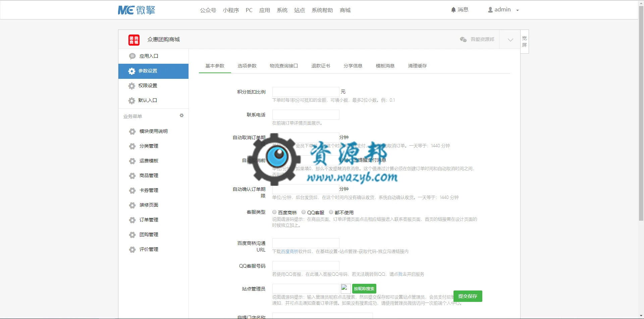Click the gear icon for 模块使用说明
This screenshot has width=644, height=319.
[132, 131]
